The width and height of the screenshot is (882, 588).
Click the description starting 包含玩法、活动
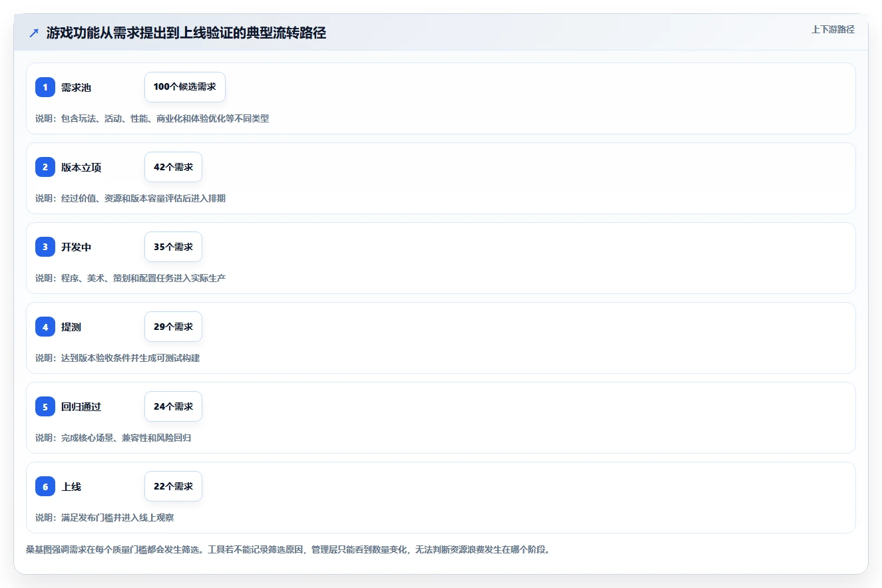[x=152, y=118]
